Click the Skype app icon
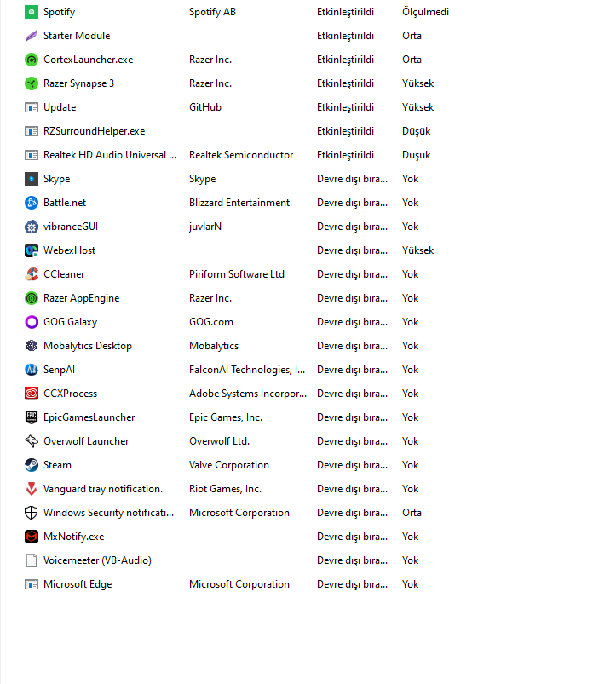The height and width of the screenshot is (684, 616). click(x=32, y=179)
